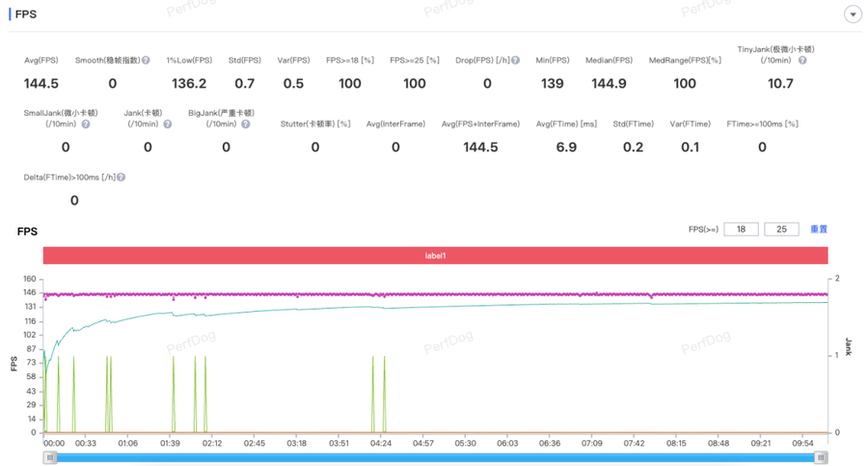Collapse the FPS panel with the top-right arrow
The image size is (868, 466).
852,14
